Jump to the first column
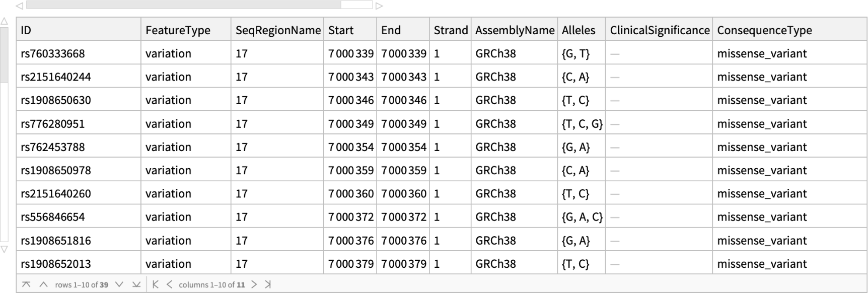The image size is (868, 293). 156,284
